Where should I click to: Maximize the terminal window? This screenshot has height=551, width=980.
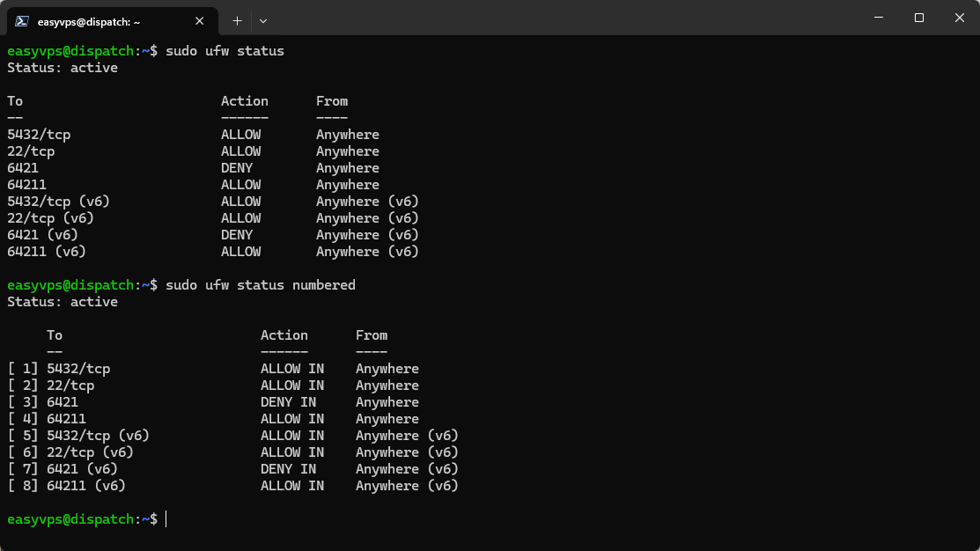[918, 18]
